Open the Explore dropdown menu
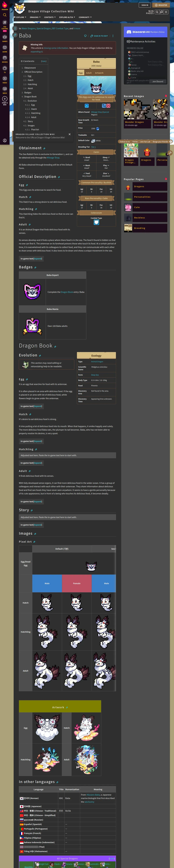This screenshot has height=868, width=174. pyautogui.click(x=20, y=17)
